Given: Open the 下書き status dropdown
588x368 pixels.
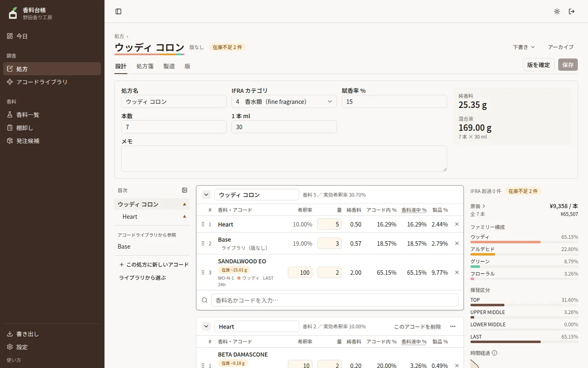Looking at the screenshot, I should click(523, 47).
